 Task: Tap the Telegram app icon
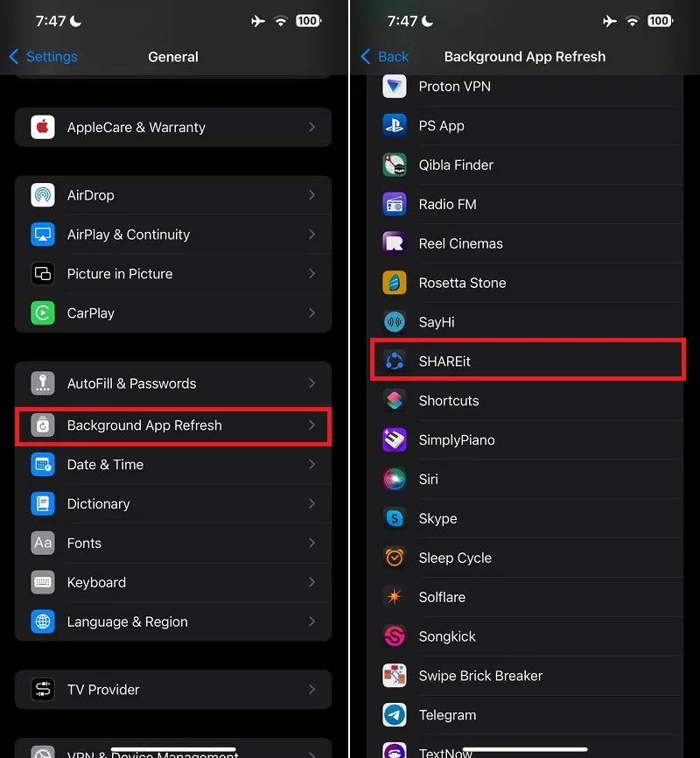point(395,714)
